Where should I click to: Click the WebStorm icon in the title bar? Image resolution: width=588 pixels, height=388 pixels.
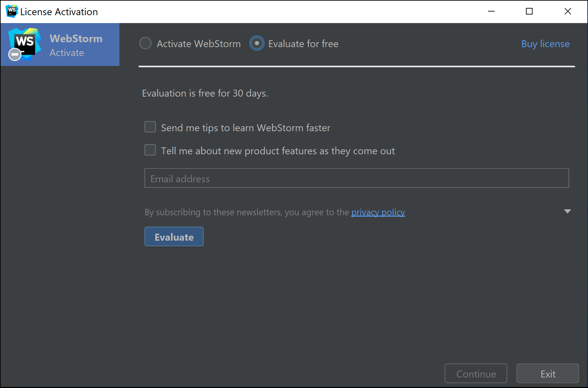(12, 11)
